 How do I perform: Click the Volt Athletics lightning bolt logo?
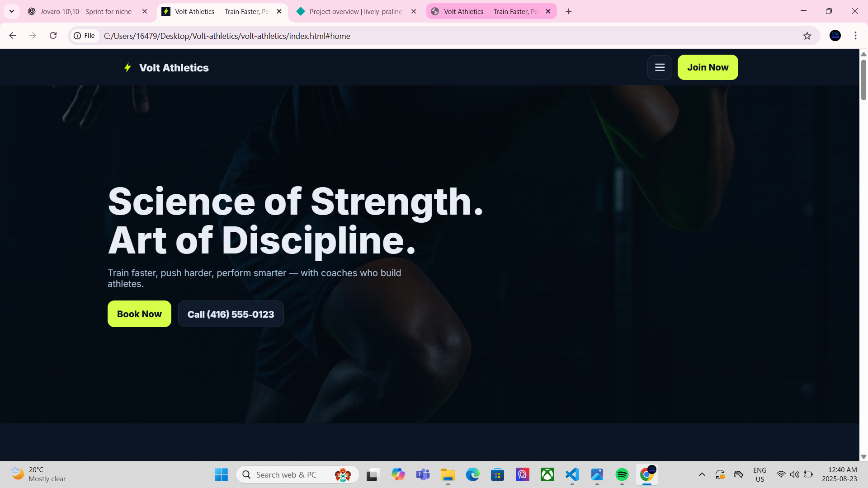(x=127, y=67)
